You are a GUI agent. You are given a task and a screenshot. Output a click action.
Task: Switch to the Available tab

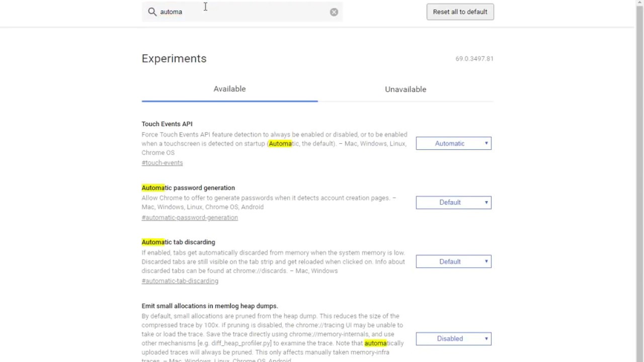point(229,89)
